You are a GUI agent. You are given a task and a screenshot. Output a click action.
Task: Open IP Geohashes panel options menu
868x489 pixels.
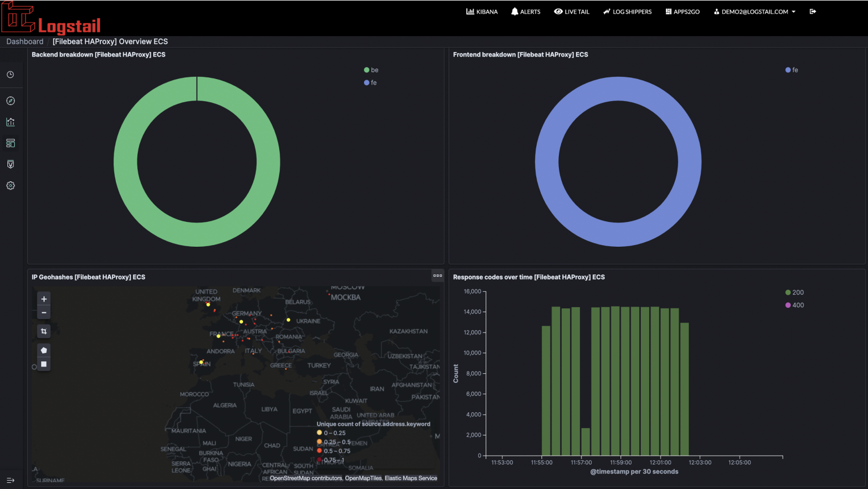(437, 276)
